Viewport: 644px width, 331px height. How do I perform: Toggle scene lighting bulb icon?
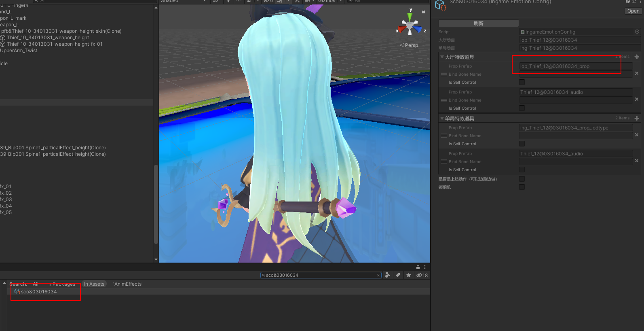click(x=228, y=1)
